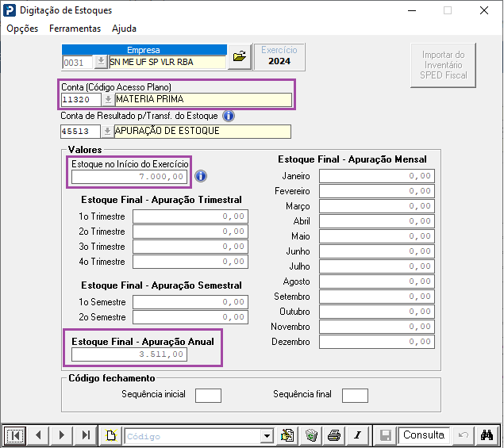Open the Ferramentas menu

point(75,29)
